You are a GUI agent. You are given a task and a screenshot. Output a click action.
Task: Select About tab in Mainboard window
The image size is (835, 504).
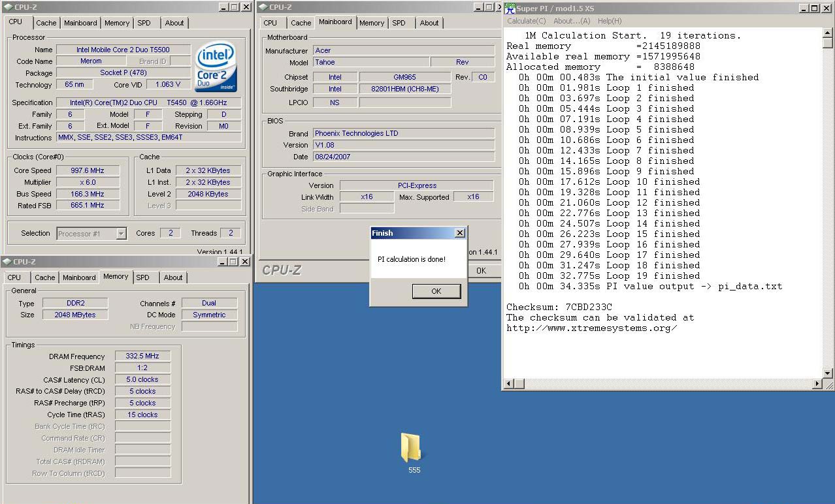click(429, 23)
